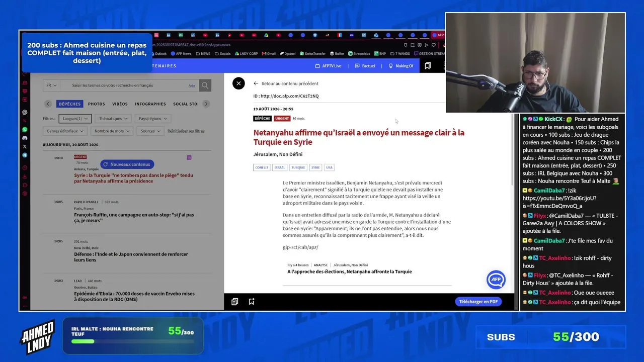Screen dimensions: 644x362
Task: Select the SYRIE tag
Action: coord(315,167)
